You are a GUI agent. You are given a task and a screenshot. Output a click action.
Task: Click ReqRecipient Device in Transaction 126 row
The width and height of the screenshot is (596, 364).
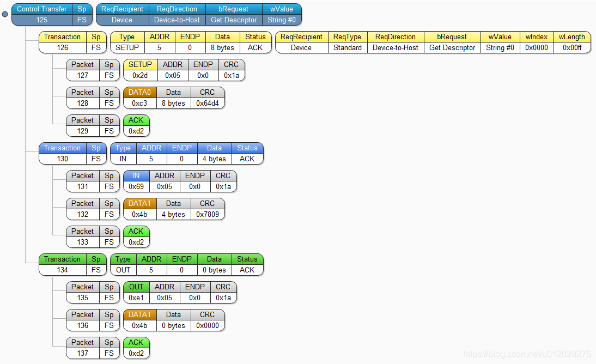point(301,42)
